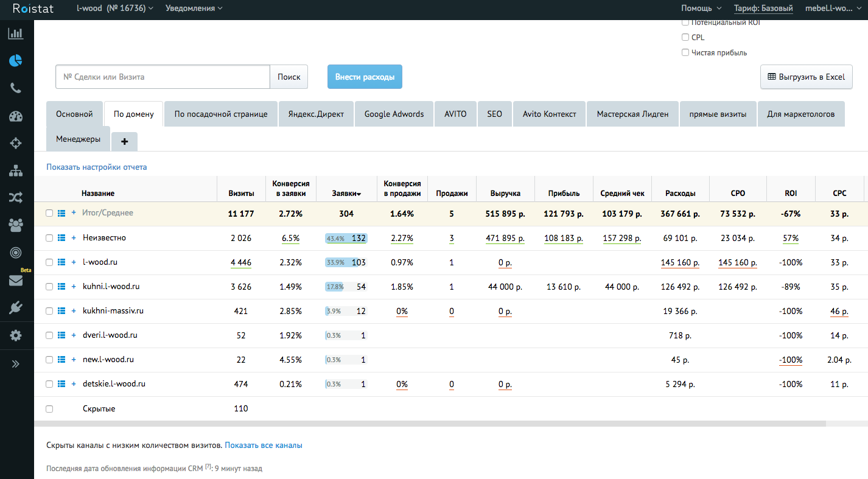
Task: Switch to the Яндекс.Директ tab
Action: 316,114
